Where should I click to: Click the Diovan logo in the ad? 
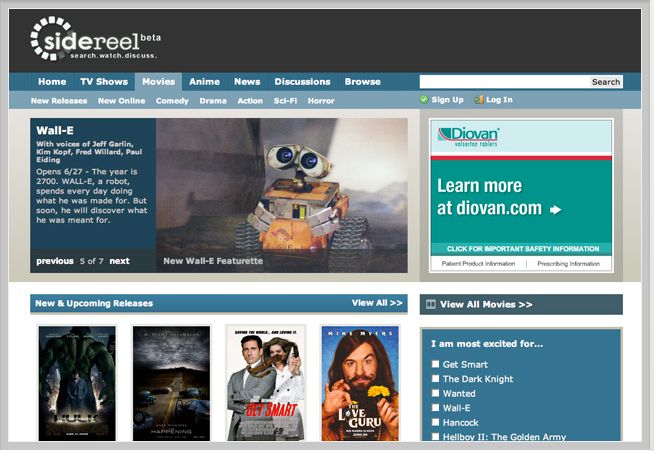[x=468, y=136]
